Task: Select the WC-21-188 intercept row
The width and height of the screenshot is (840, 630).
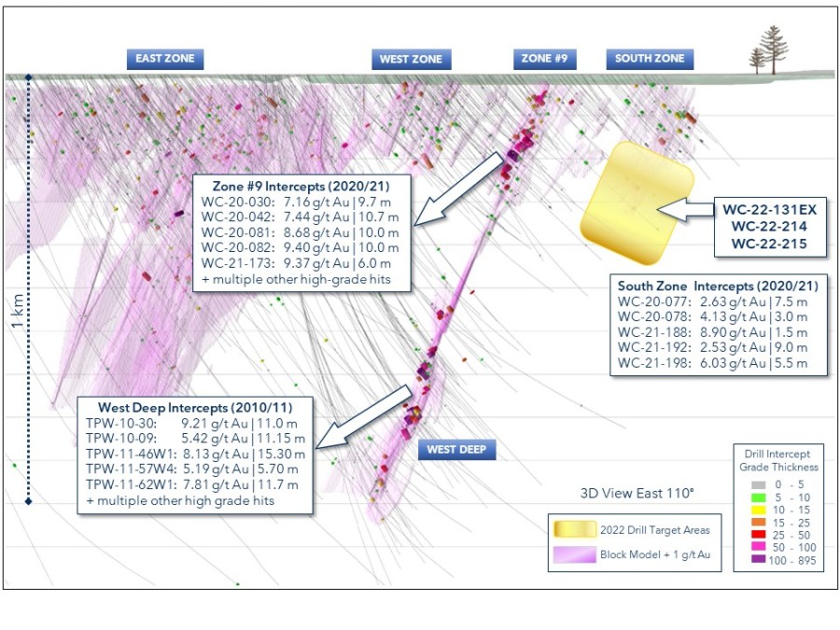Action: [712, 332]
